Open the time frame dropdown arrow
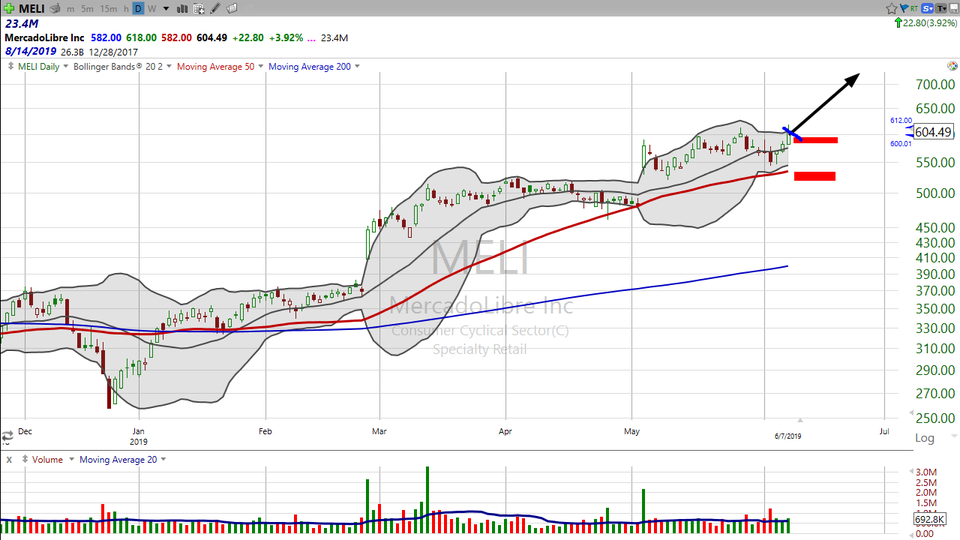This screenshot has height=540, width=960. tap(166, 9)
